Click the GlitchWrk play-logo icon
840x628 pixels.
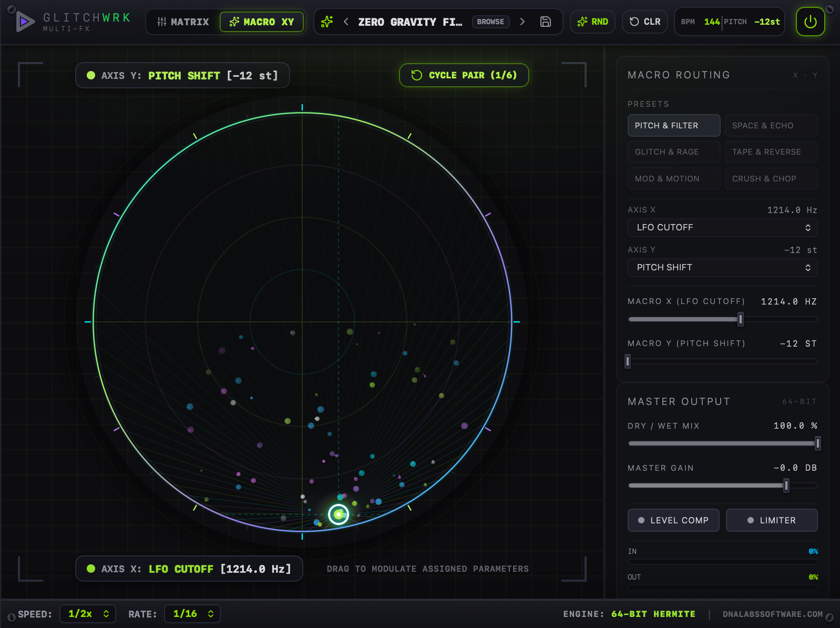point(25,22)
